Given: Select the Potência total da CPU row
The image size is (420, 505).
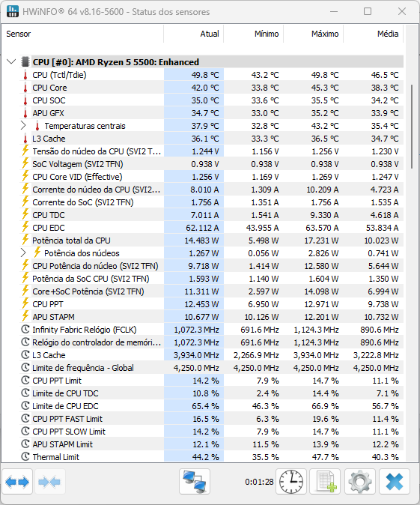Looking at the screenshot, I should pos(211,241).
